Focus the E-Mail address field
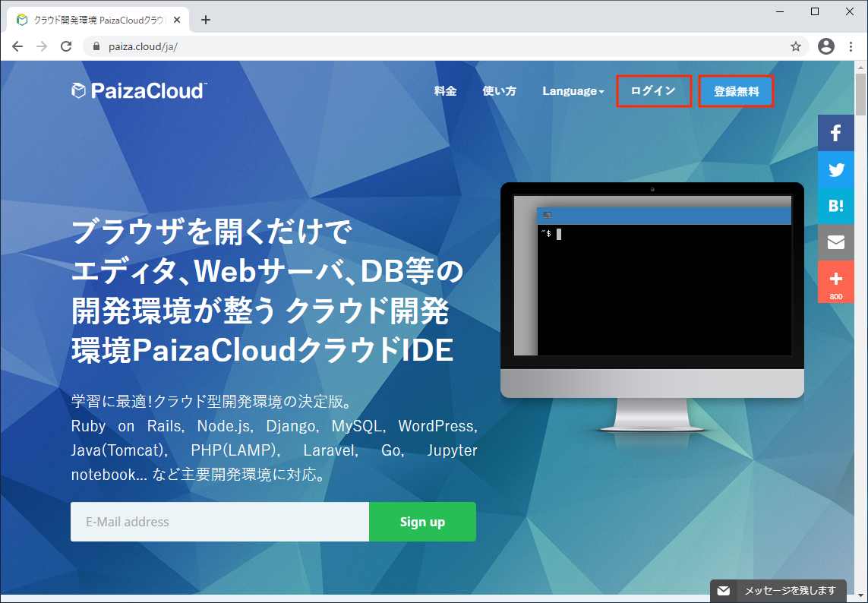 tap(219, 522)
